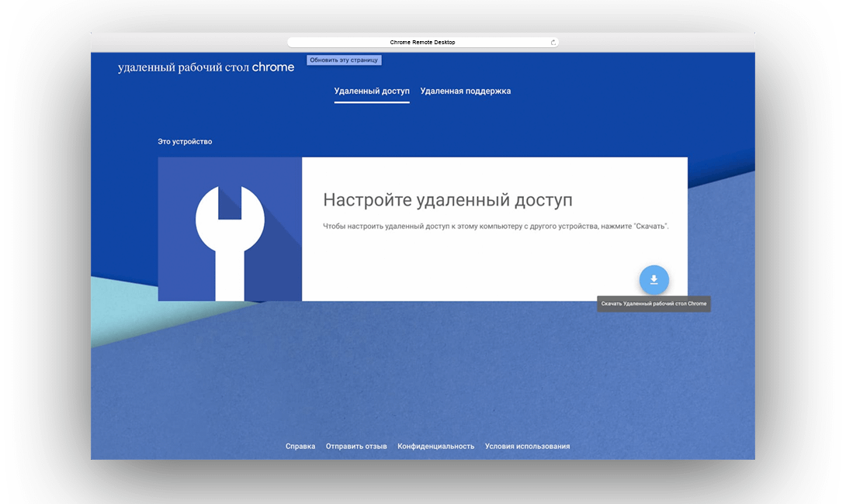The height and width of the screenshot is (504, 846).
Task: Click the удаленный рабочий стол chrome logo
Action: click(x=206, y=67)
